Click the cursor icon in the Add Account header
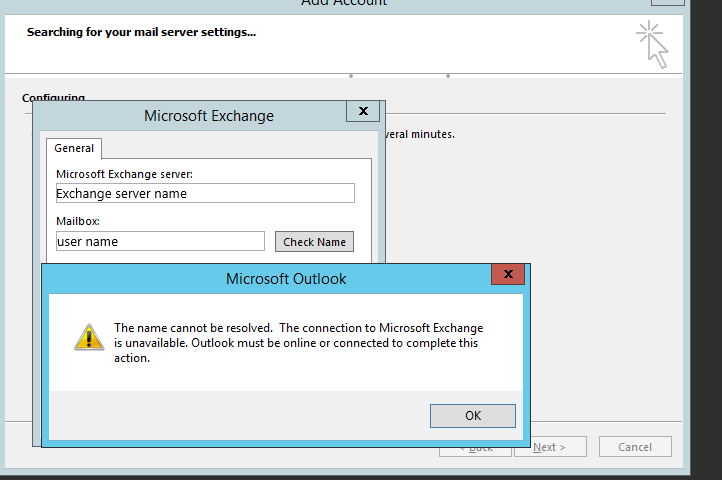Image resolution: width=722 pixels, height=480 pixels. 653,44
